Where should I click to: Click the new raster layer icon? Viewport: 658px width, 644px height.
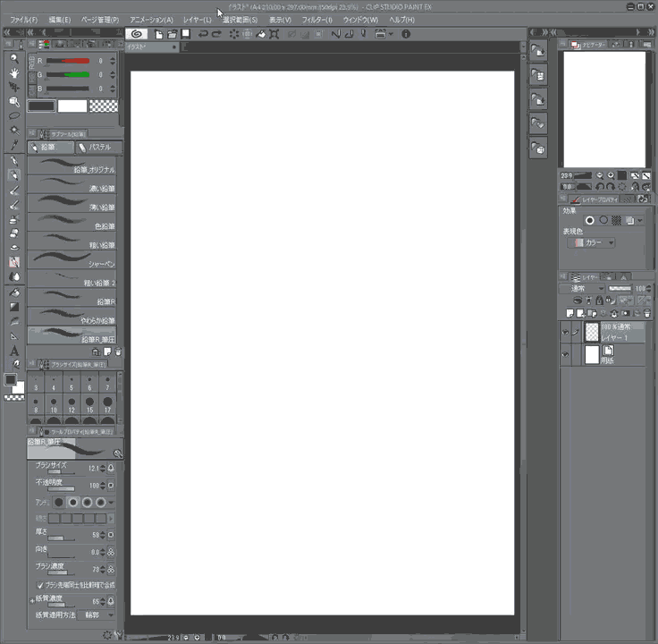click(x=569, y=313)
